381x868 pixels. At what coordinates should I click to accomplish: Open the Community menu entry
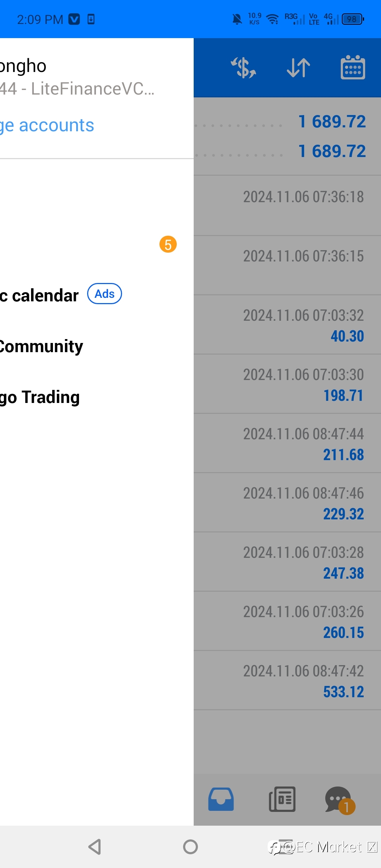click(41, 346)
